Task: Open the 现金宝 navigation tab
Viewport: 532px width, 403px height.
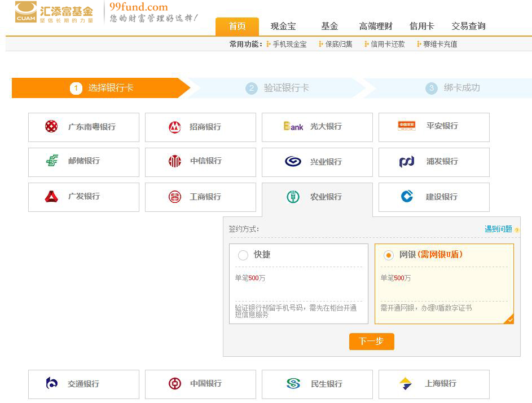Action: pos(283,26)
